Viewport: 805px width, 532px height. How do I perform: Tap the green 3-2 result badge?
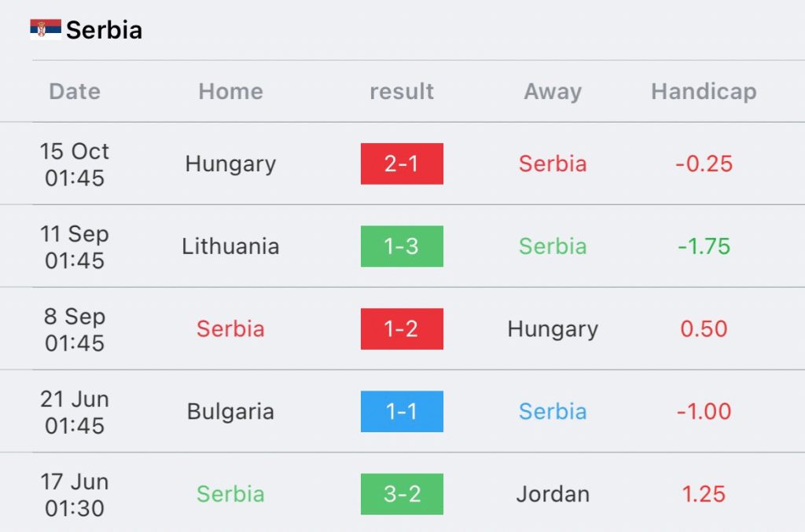coord(402,493)
